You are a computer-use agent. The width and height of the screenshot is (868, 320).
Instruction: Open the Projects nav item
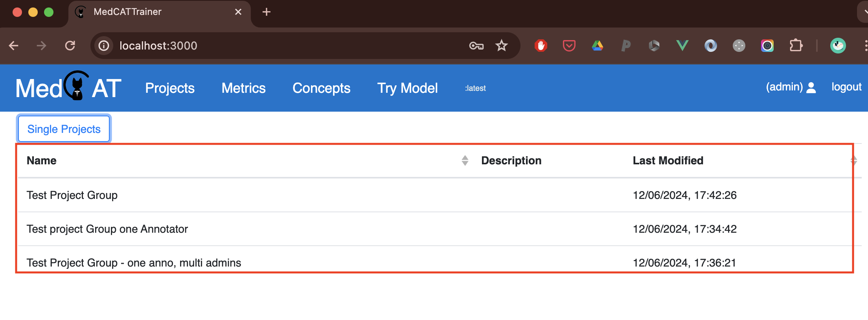coord(170,88)
